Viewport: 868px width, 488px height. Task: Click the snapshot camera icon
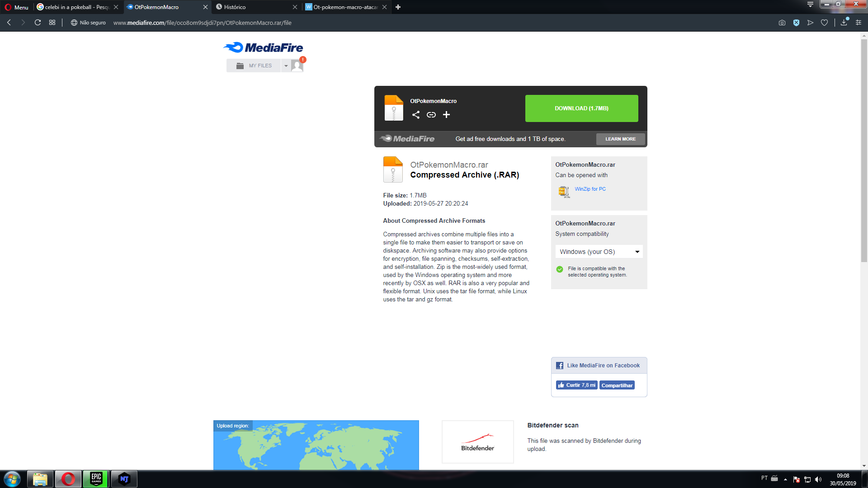pos(782,23)
